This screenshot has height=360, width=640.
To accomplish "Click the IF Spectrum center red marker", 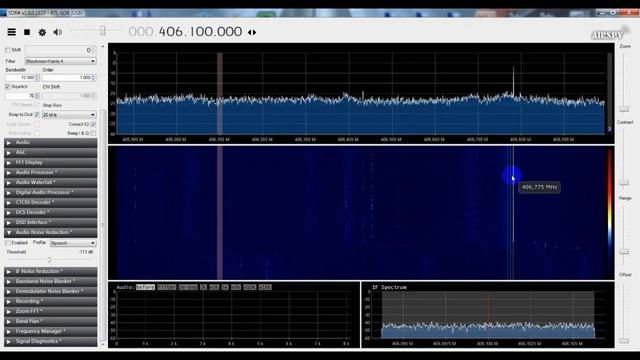I will [x=489, y=314].
